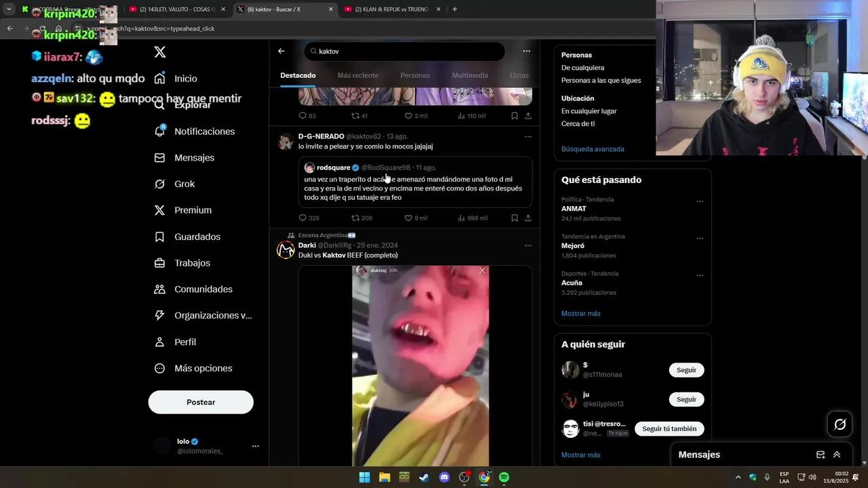The height and width of the screenshot is (488, 868).
Task: Open new browser tab
Action: tap(454, 9)
